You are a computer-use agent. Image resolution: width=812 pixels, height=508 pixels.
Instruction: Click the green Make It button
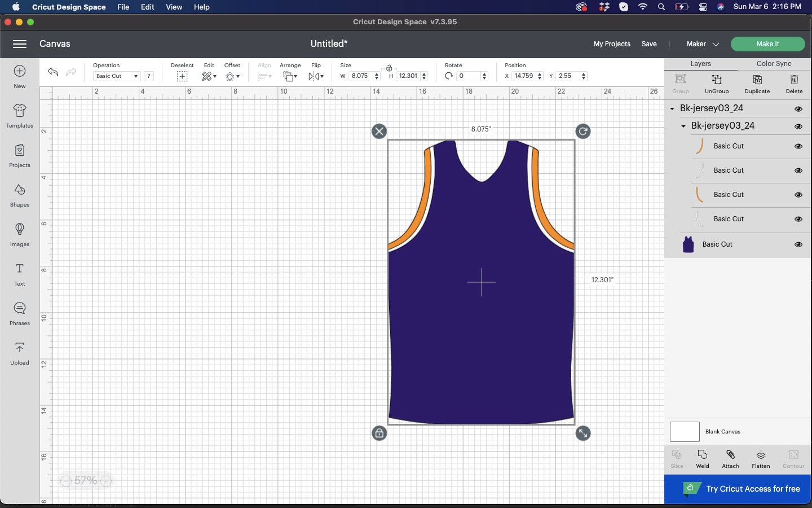point(767,43)
